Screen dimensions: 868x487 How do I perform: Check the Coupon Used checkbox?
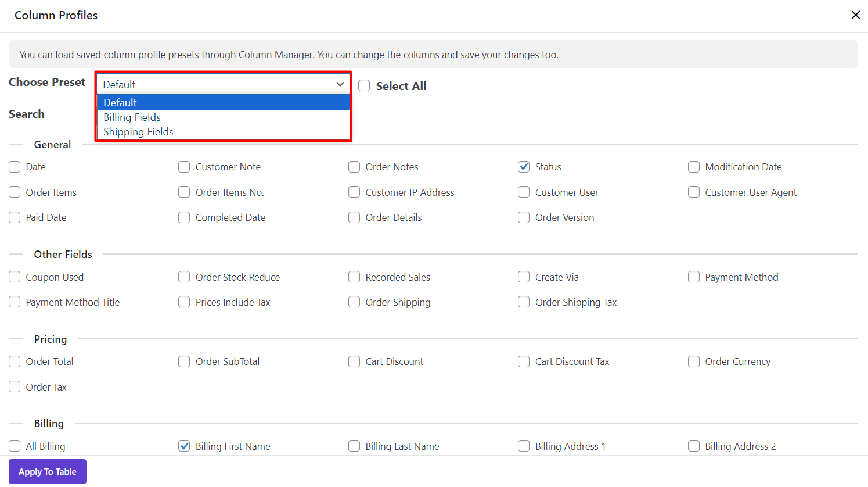(x=15, y=277)
